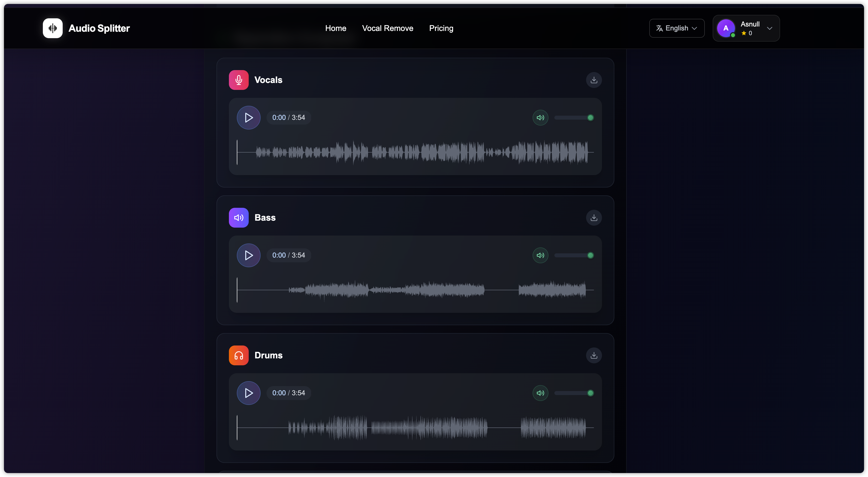Seek within the Vocals waveform

415,152
